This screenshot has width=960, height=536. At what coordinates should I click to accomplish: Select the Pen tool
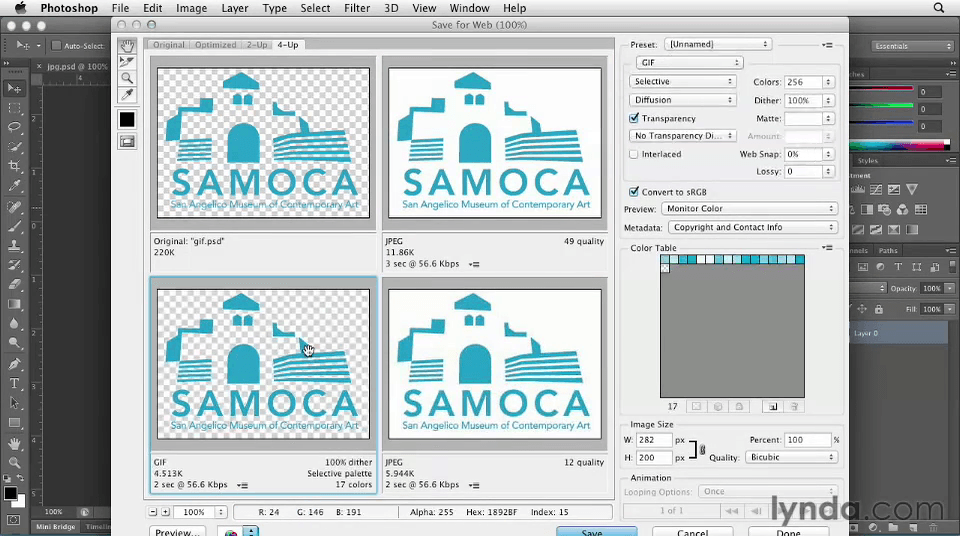pos(14,364)
